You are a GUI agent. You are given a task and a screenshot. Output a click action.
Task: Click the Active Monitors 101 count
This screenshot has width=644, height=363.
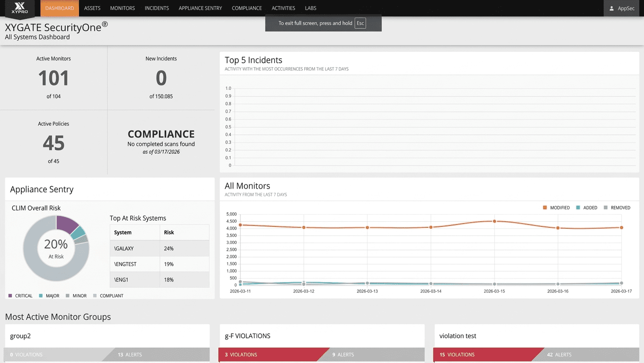click(53, 78)
